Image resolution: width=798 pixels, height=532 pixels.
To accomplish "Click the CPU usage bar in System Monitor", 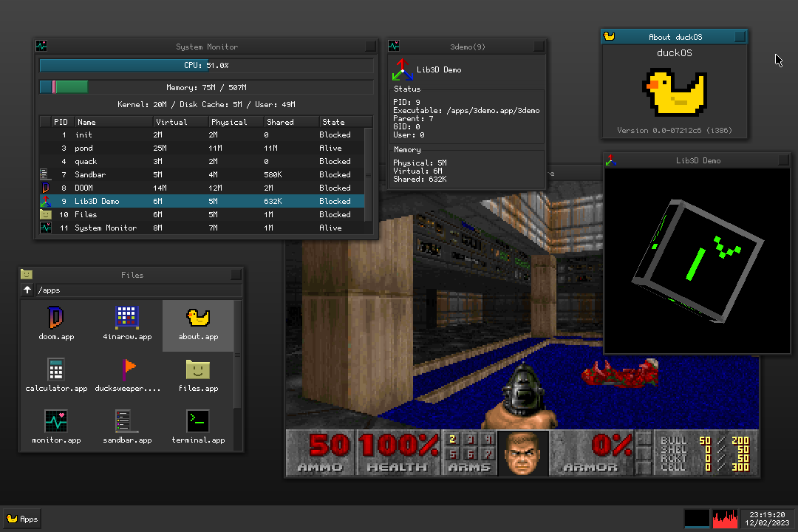I will (206, 65).
